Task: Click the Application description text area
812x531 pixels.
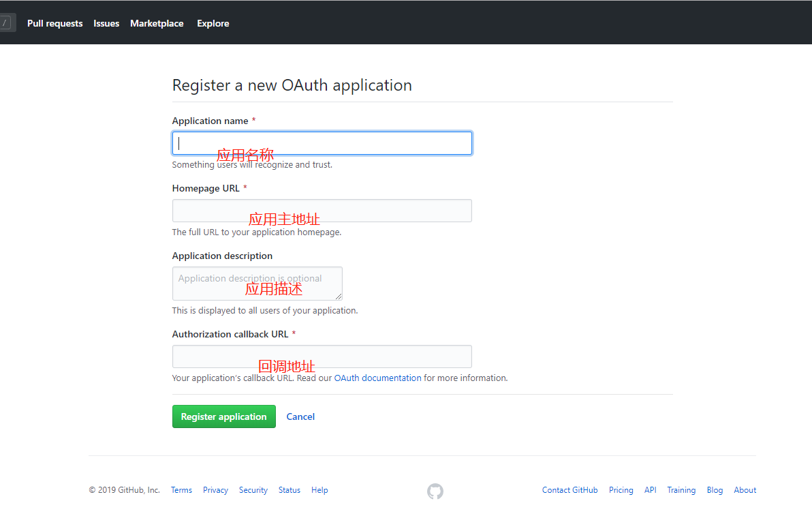Action: [x=257, y=284]
